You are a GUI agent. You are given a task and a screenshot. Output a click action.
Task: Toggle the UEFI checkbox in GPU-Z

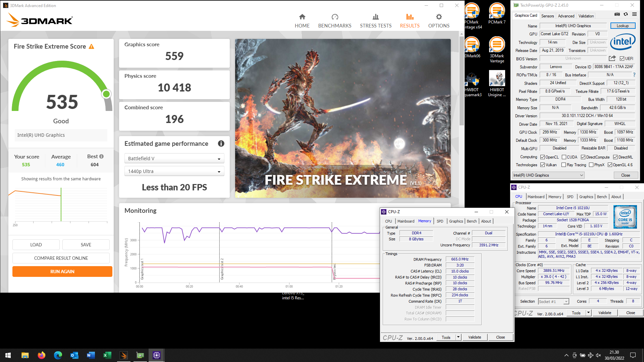point(622,58)
